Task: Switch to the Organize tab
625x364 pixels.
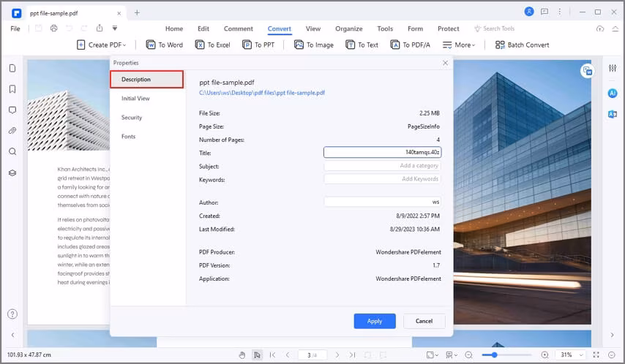Action: [349, 29]
